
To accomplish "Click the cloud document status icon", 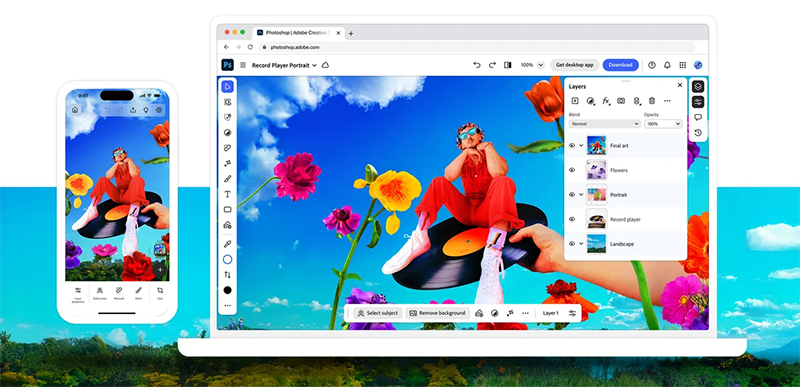I will [325, 65].
